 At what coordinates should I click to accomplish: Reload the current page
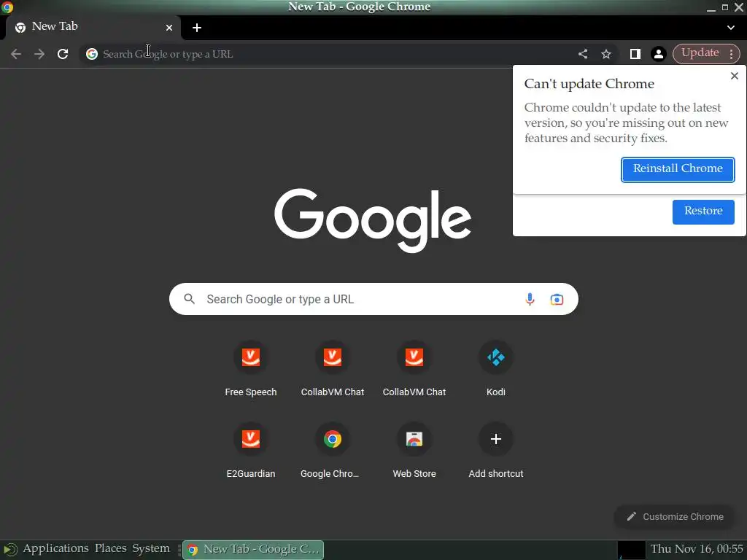coord(63,54)
